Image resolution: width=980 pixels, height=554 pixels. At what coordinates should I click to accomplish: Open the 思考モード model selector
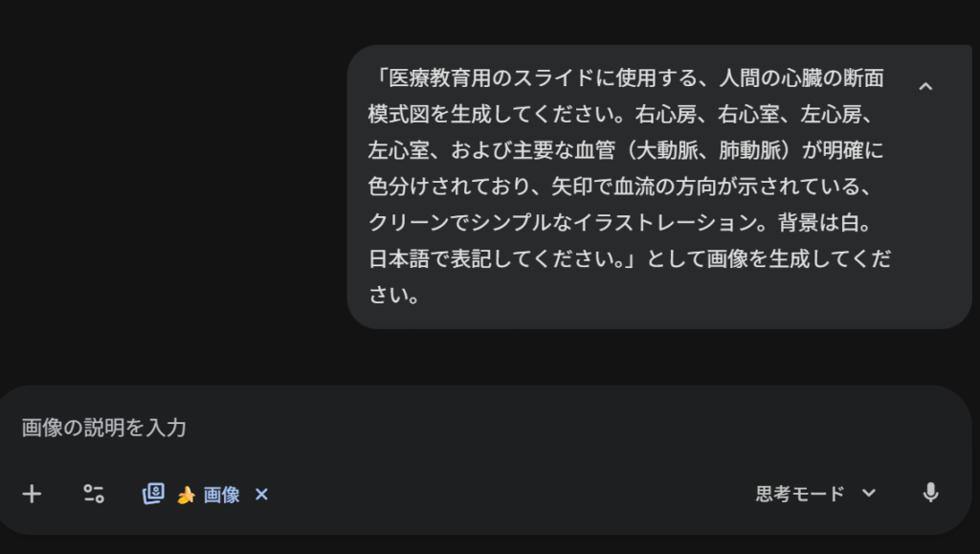coord(800,494)
